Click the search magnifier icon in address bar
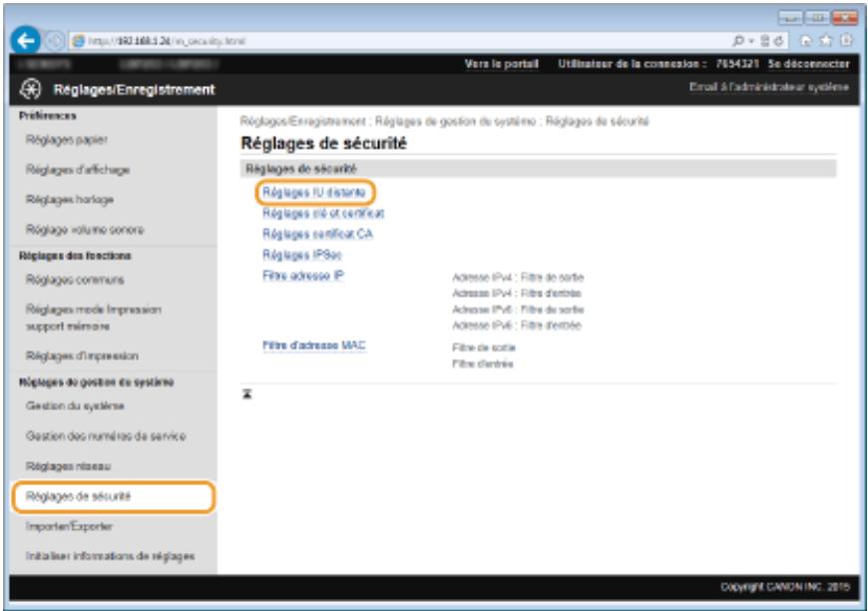 [x=737, y=41]
